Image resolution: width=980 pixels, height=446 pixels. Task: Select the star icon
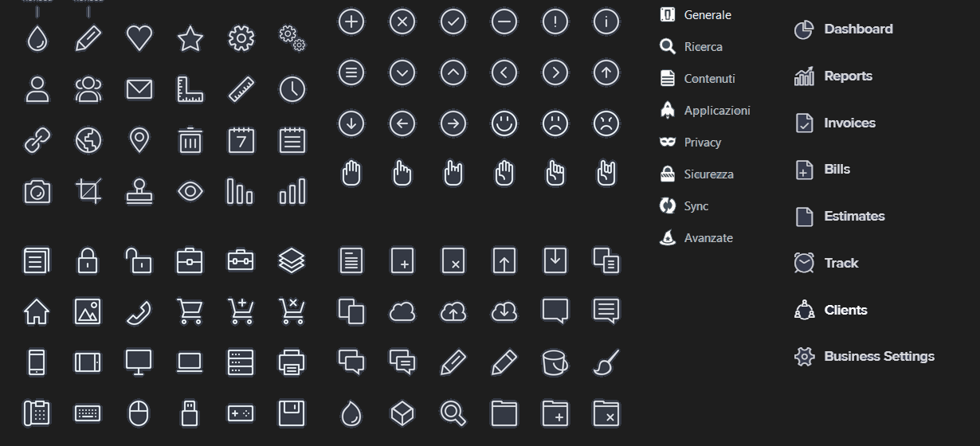pyautogui.click(x=190, y=37)
